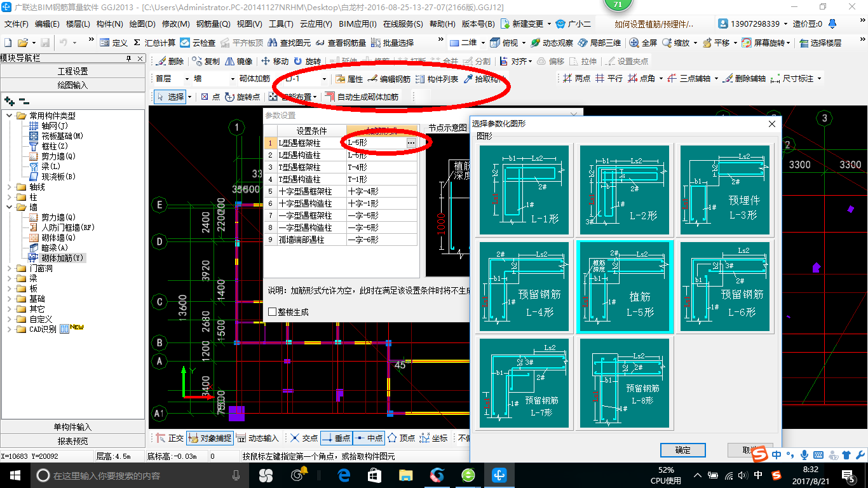Choose the L-1形 diagram thumbnail

click(524, 191)
